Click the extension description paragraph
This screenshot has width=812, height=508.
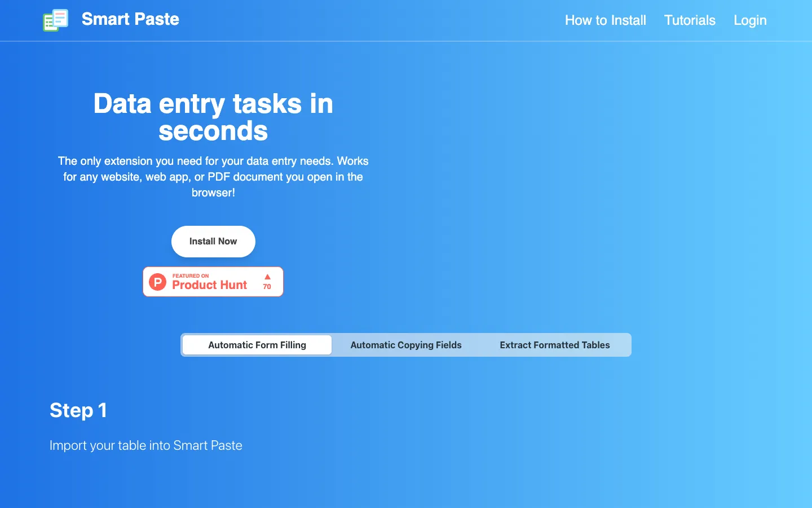pos(213,177)
